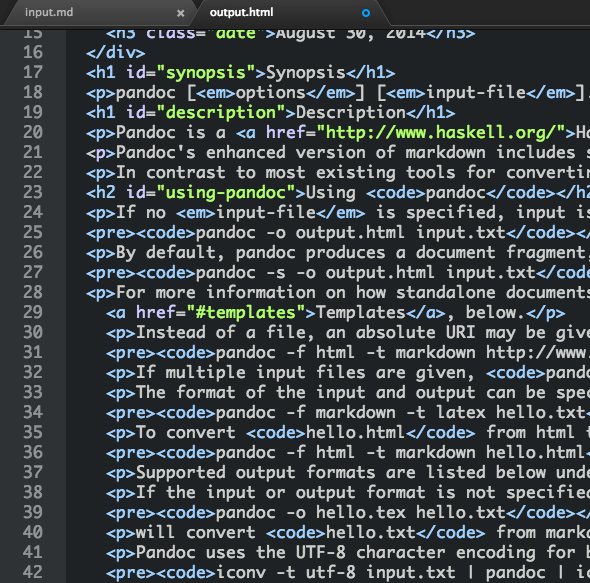Viewport: 590px width, 583px height.
Task: Click line number 20 in gutter
Action: (33, 132)
